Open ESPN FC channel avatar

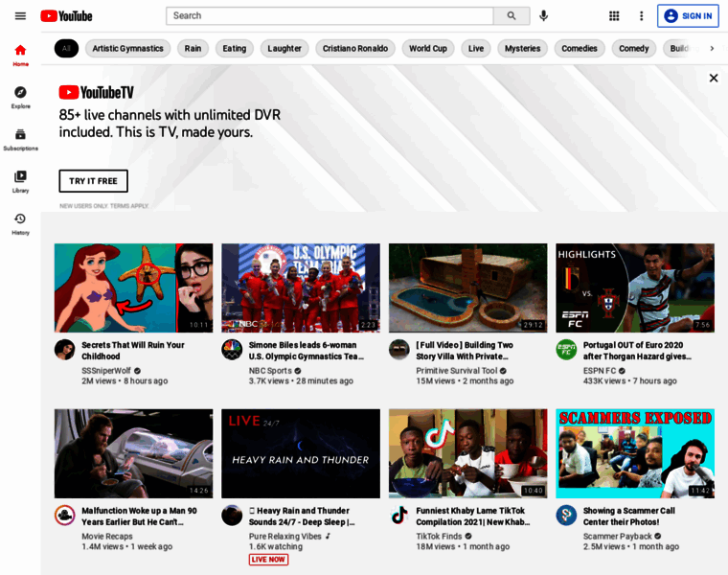(566, 350)
